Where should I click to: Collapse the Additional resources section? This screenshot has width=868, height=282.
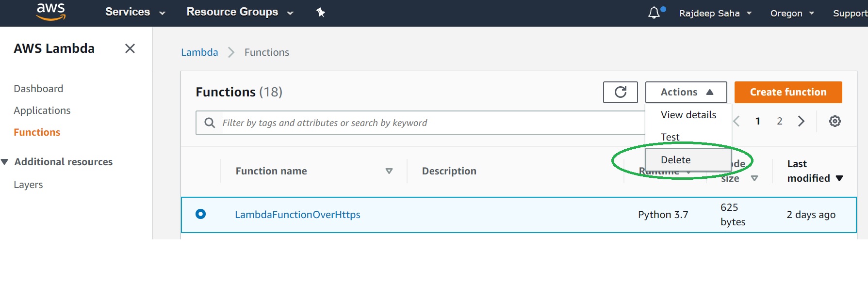pyautogui.click(x=5, y=162)
